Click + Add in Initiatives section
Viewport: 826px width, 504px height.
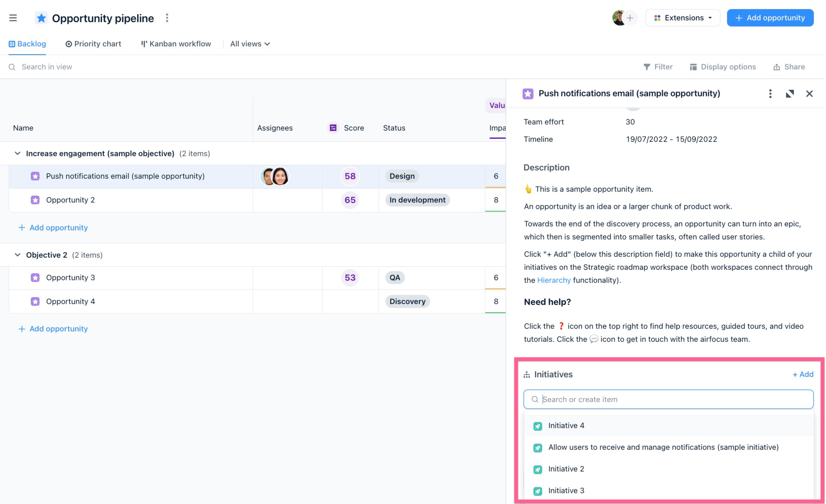tap(803, 374)
